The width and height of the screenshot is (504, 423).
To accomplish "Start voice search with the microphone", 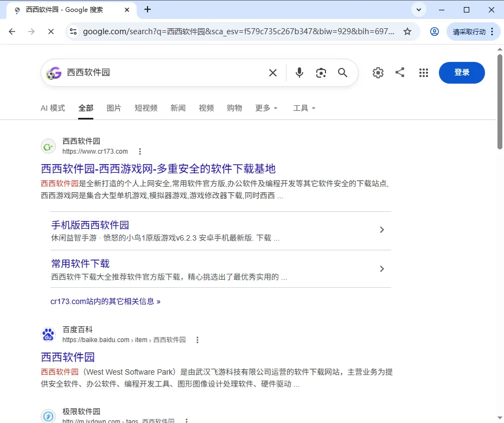I will (x=299, y=73).
